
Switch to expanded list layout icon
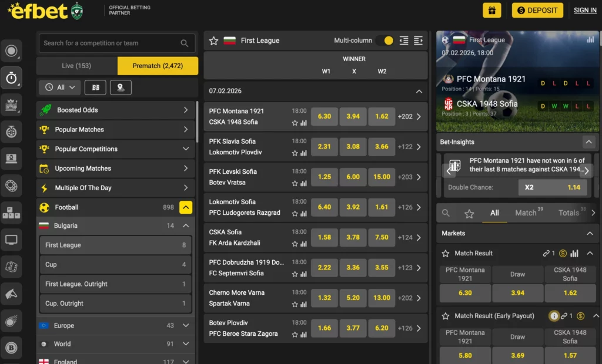(418, 41)
